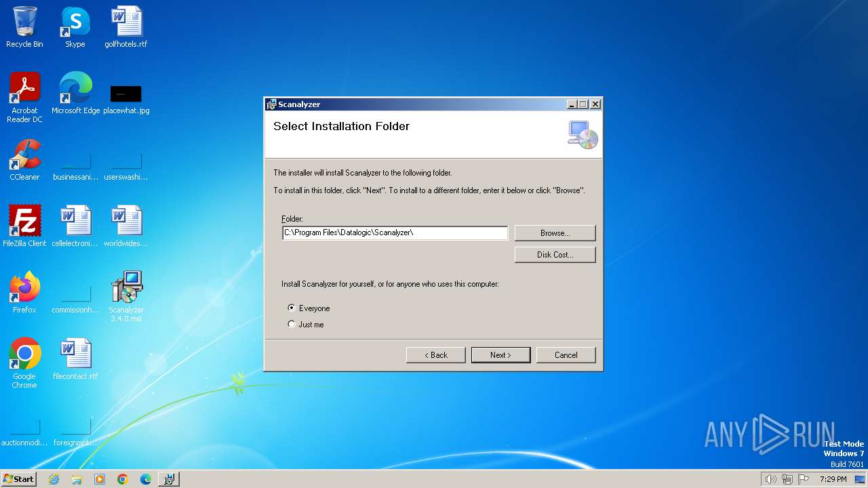Screen dimensions: 868x488
Task: Select the Everyone install option
Action: (309, 308)
